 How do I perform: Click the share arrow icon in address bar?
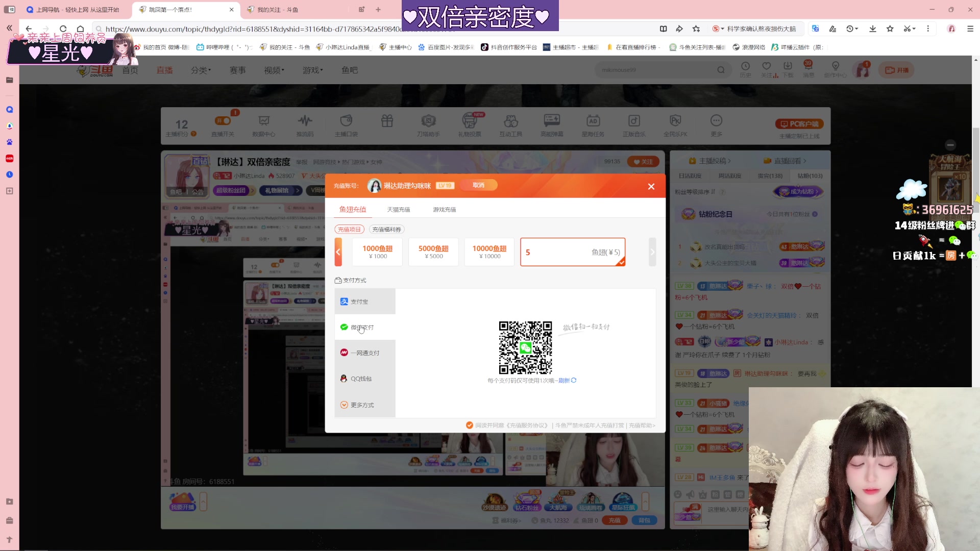point(679,29)
